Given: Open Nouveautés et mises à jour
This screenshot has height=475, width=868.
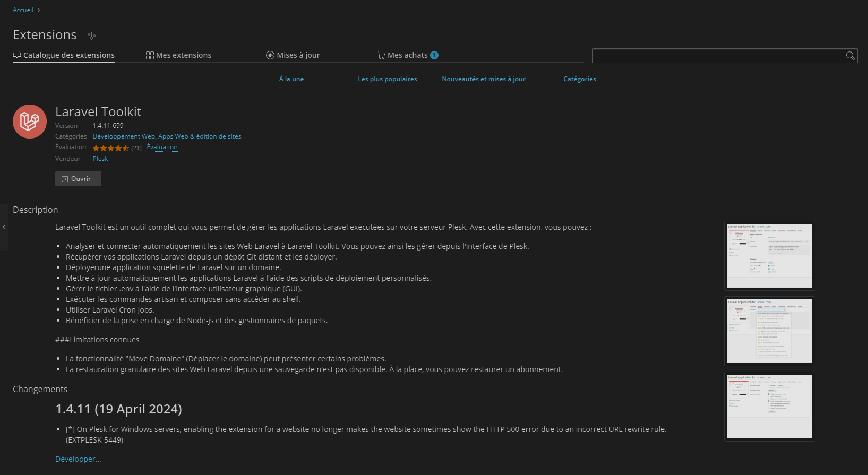Looking at the screenshot, I should click(x=484, y=79).
